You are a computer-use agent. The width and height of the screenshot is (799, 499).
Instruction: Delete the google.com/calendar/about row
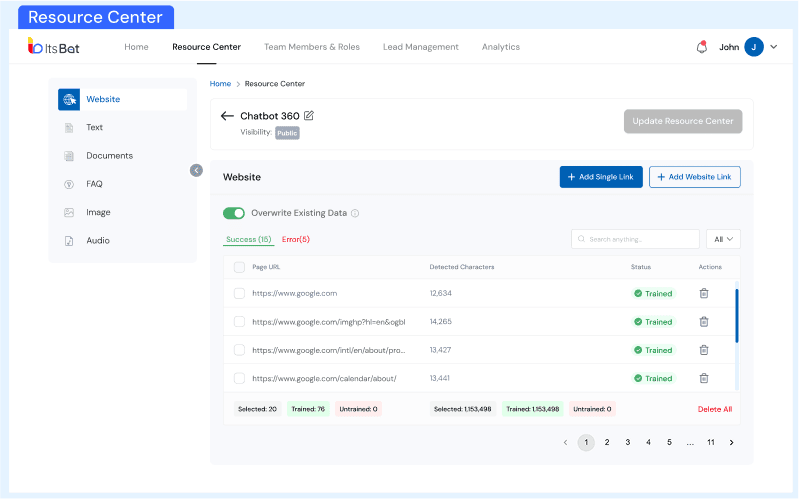tap(704, 378)
